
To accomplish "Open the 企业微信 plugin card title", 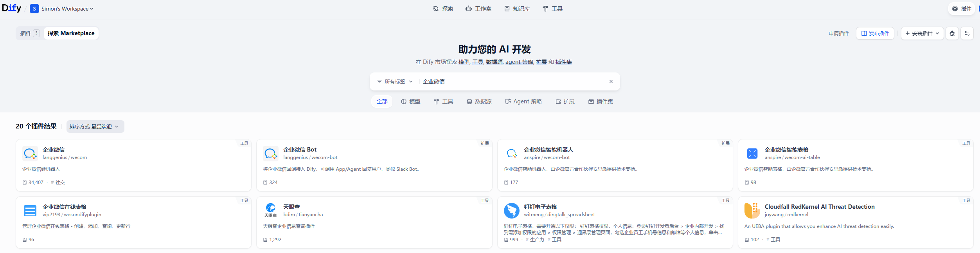I will pyautogui.click(x=54, y=150).
